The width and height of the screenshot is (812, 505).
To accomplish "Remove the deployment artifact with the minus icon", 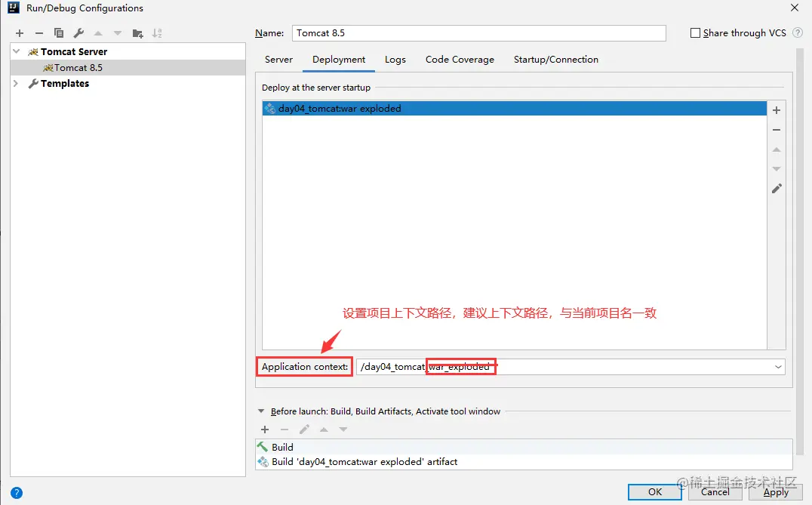I will (x=777, y=130).
